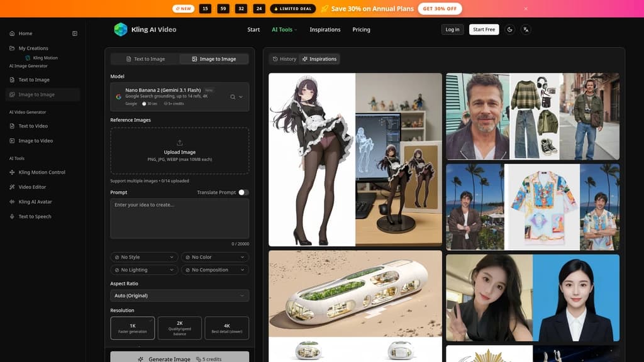Select the 2K resolution option
This screenshot has height=362, width=644.
point(179,328)
